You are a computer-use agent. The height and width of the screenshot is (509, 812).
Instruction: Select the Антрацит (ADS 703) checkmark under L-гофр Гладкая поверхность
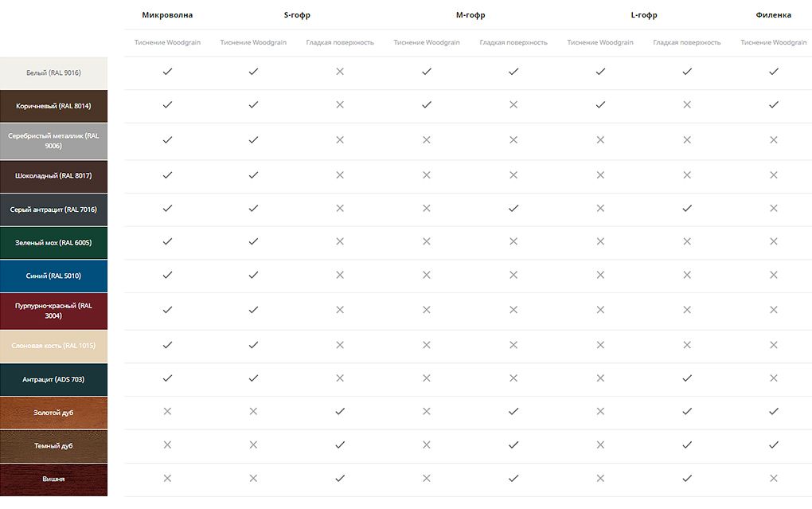(687, 378)
